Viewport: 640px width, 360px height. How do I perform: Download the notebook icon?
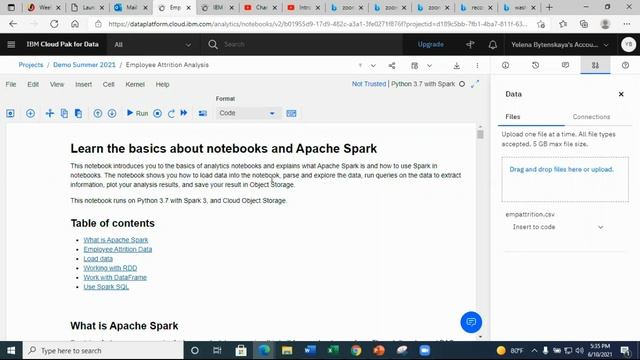(x=457, y=65)
